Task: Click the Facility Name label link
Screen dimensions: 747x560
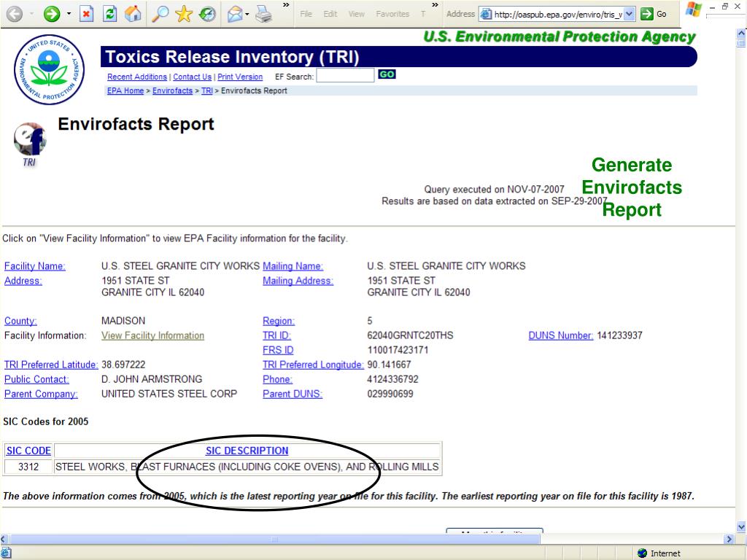Action: tap(35, 266)
